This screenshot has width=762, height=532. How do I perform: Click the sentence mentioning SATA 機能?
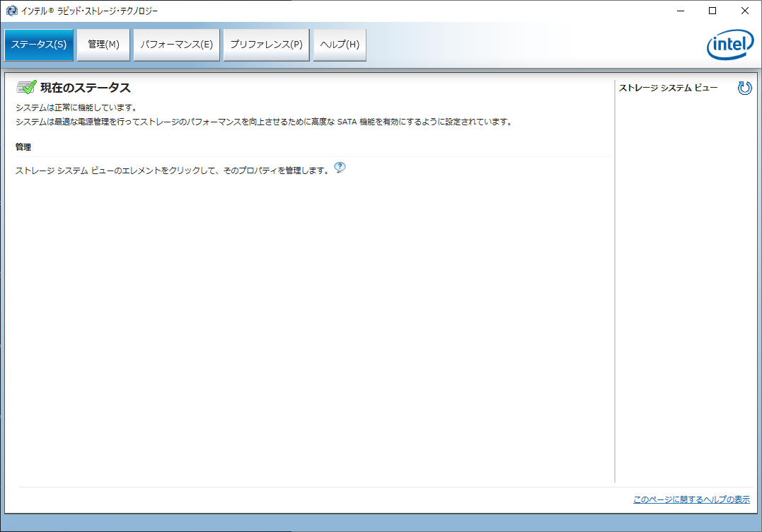pos(265,122)
